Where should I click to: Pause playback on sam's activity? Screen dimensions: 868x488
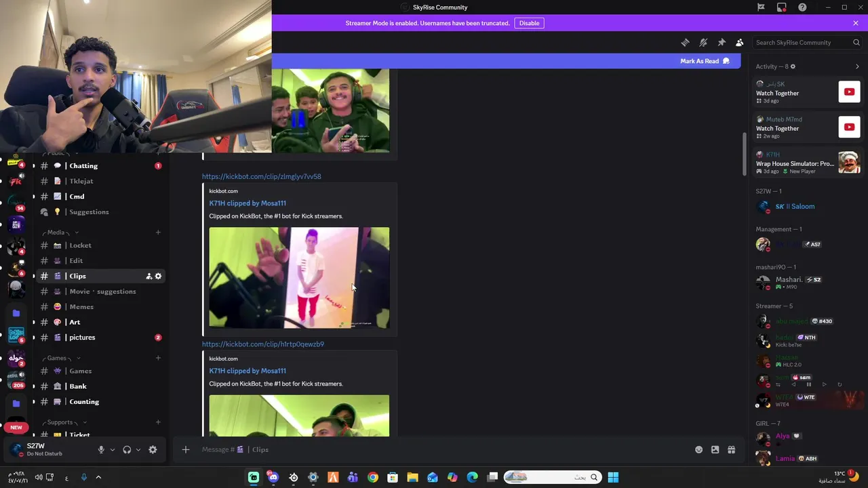808,385
